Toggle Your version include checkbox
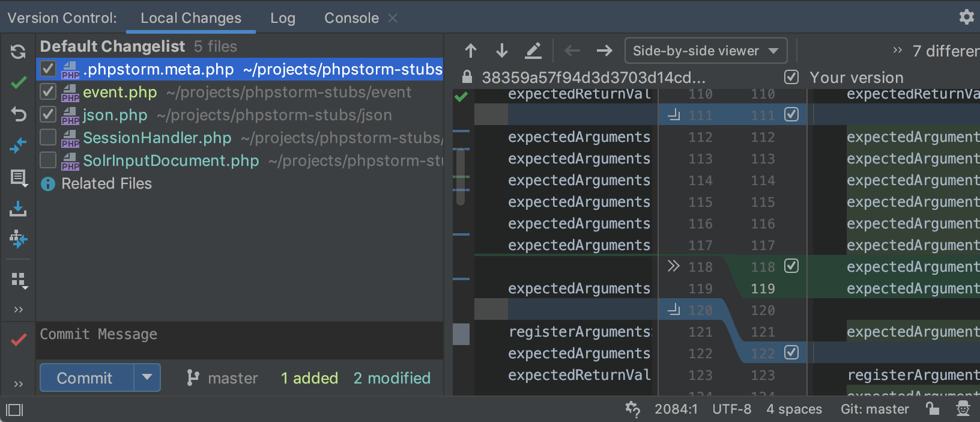The height and width of the screenshot is (422, 980). [791, 77]
